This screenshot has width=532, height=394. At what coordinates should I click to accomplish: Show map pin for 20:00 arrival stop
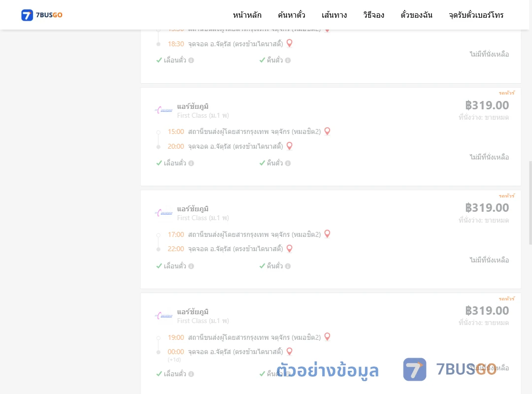tap(290, 146)
